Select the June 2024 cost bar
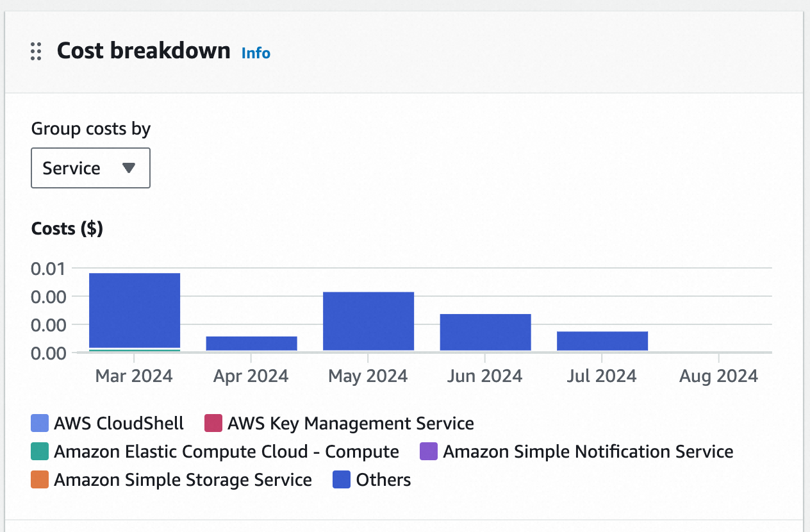This screenshot has height=532, width=810. pos(485,332)
